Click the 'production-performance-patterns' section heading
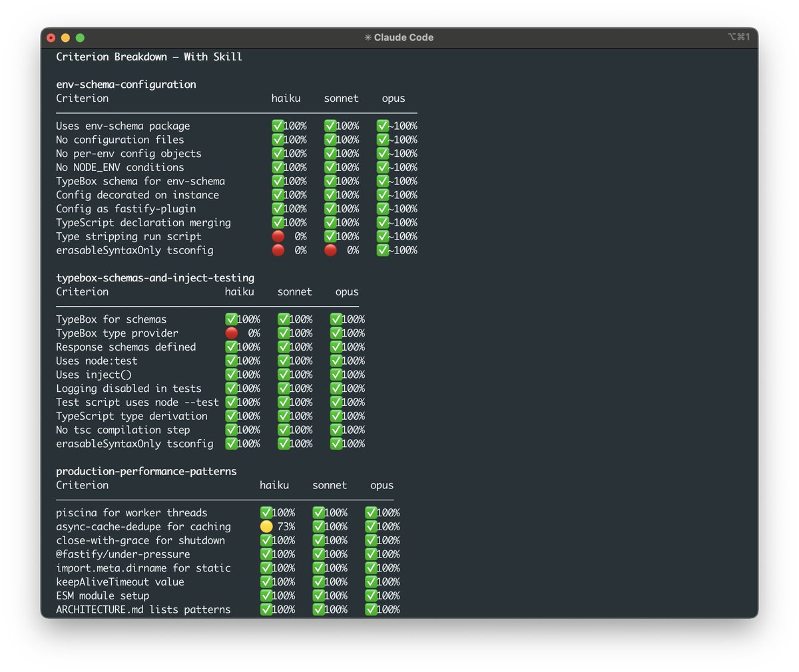This screenshot has height=672, width=799. coord(146,472)
